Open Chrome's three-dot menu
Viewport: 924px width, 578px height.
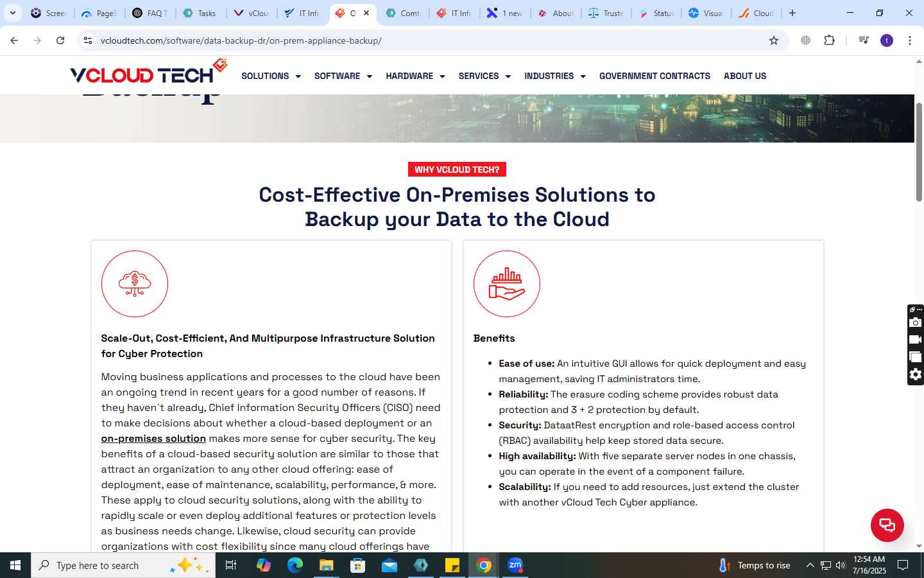click(910, 40)
